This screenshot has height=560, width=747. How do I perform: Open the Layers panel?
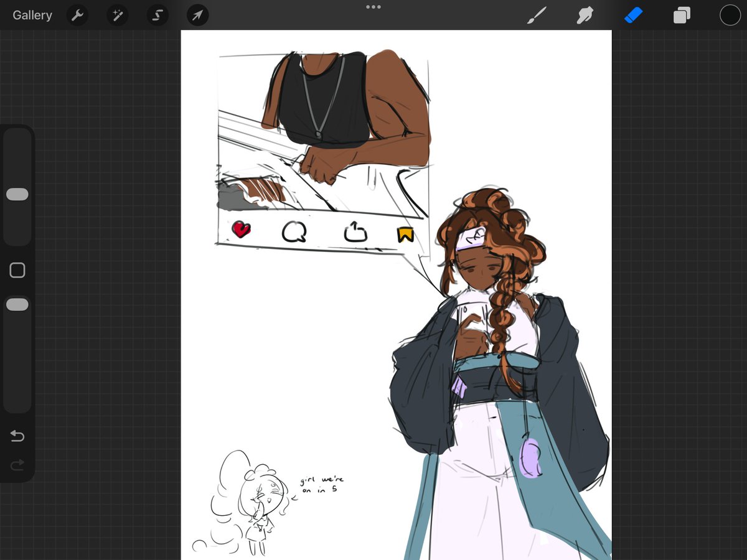pos(682,16)
